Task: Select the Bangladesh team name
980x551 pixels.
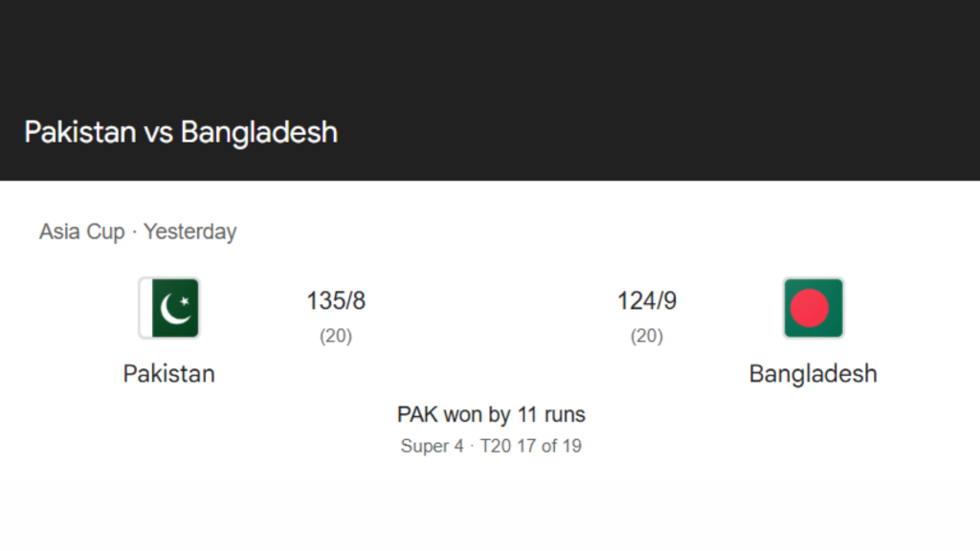Action: pos(813,373)
